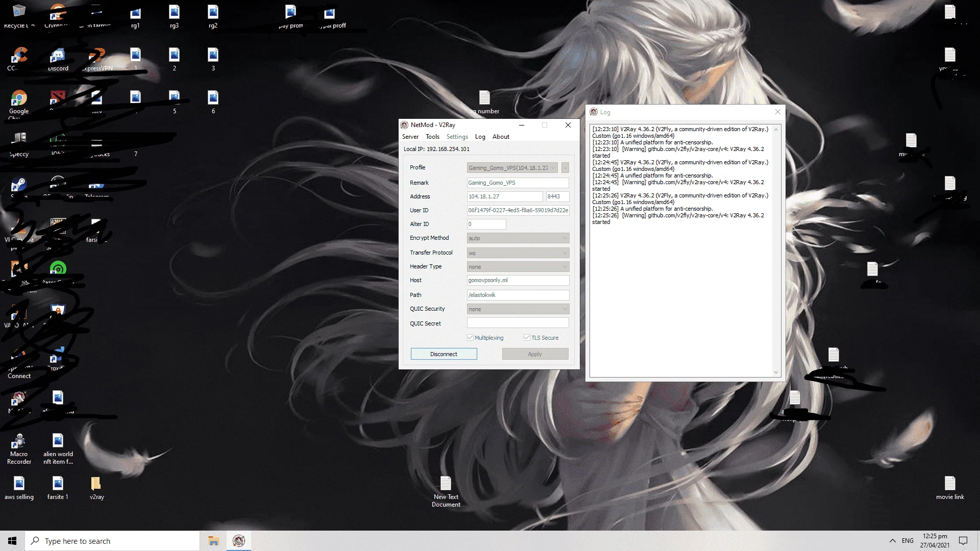
Task: Expand the Profile dropdown
Action: [512, 168]
